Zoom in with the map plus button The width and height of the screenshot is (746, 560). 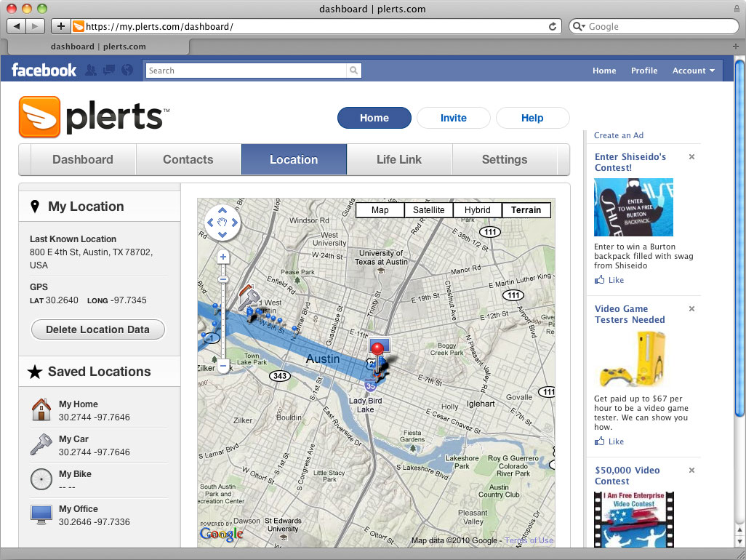(x=222, y=257)
